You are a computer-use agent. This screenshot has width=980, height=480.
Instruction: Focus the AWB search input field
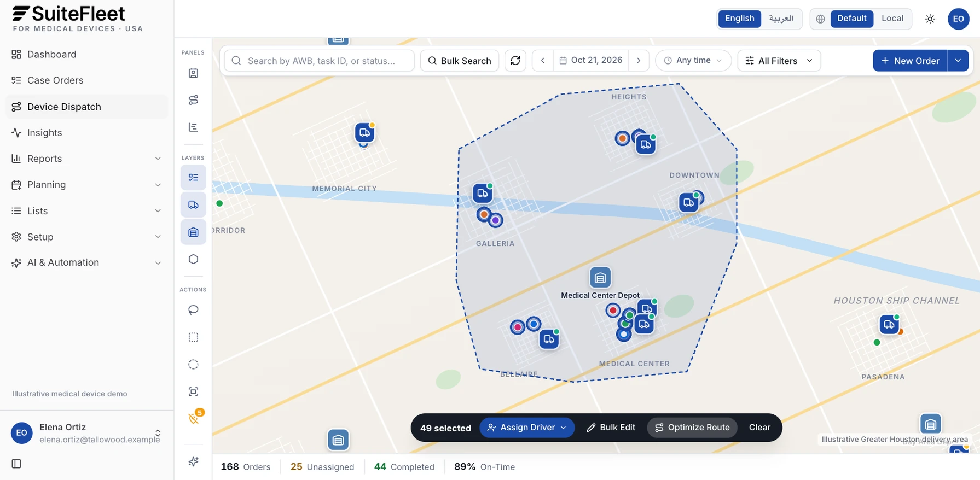[320, 61]
